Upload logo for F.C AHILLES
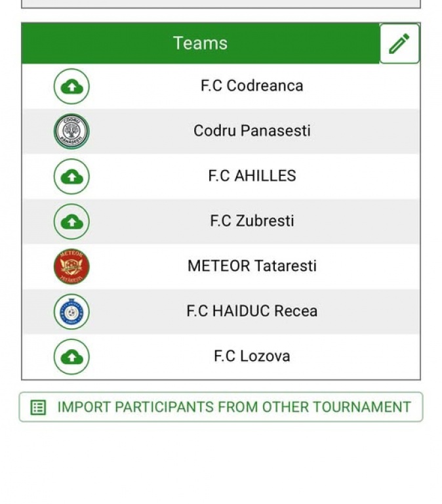Image resolution: width=442 pixels, height=504 pixels. 71,177
